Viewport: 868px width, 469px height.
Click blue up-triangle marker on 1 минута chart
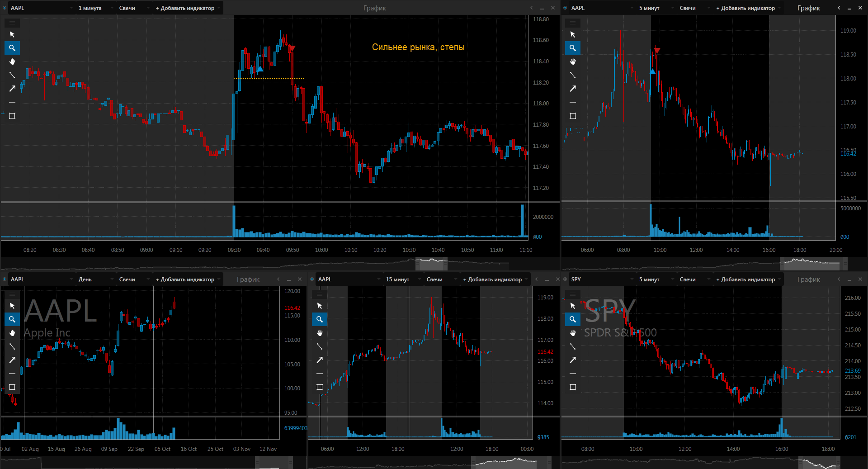(260, 69)
